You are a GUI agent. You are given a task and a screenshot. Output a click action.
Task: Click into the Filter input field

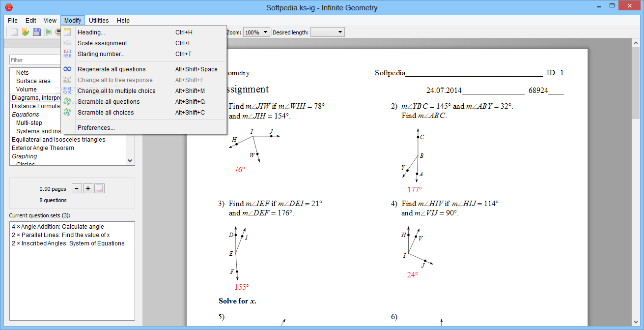point(35,60)
